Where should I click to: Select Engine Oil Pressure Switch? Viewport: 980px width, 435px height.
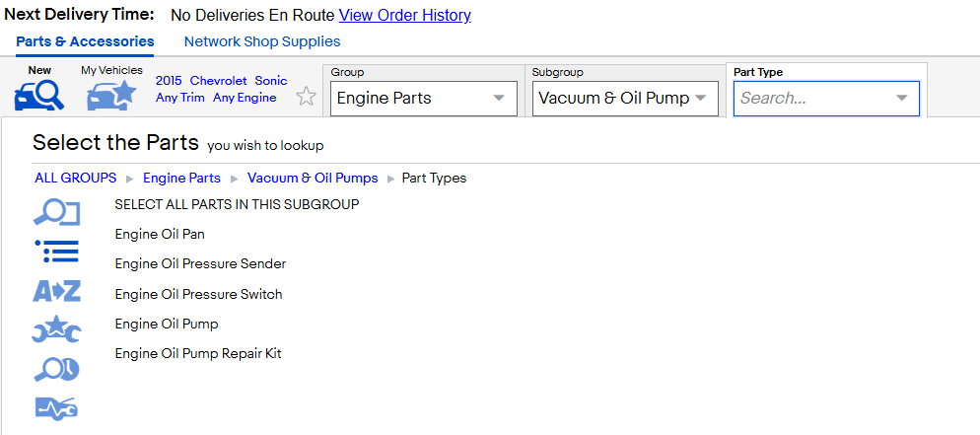(x=199, y=294)
